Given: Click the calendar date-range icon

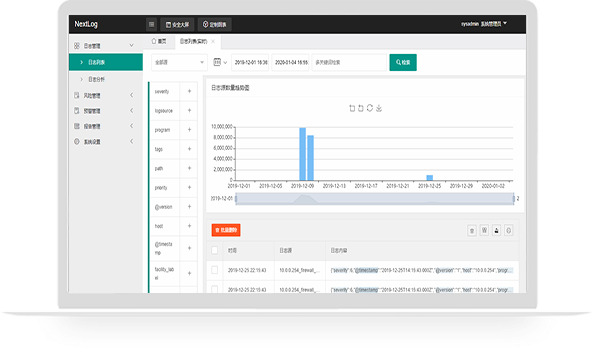Looking at the screenshot, I should (217, 62).
